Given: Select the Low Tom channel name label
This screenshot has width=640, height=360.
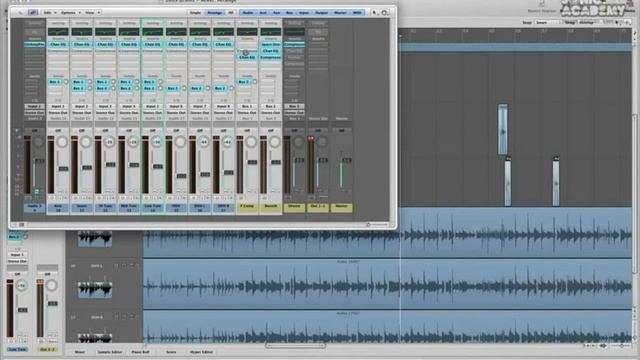Looking at the screenshot, I should click(153, 208).
